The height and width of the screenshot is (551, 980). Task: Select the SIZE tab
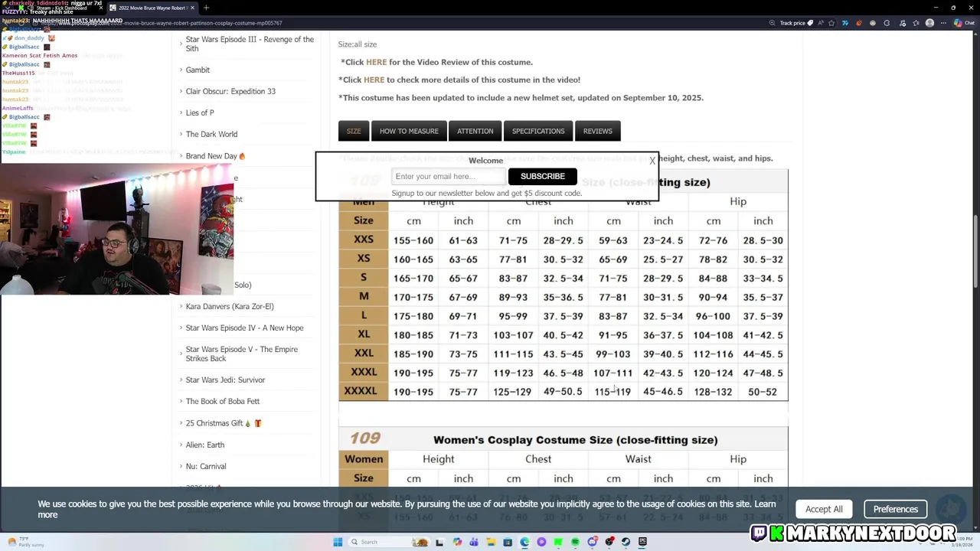pos(354,131)
